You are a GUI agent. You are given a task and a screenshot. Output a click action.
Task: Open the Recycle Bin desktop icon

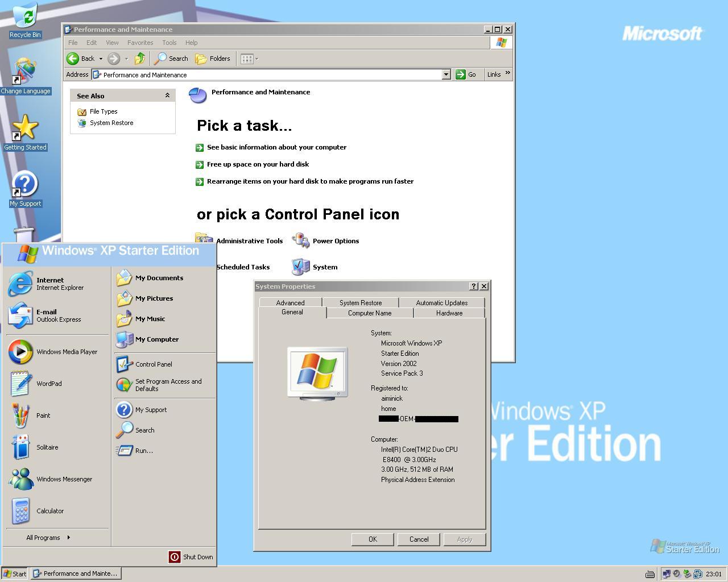[x=25, y=20]
